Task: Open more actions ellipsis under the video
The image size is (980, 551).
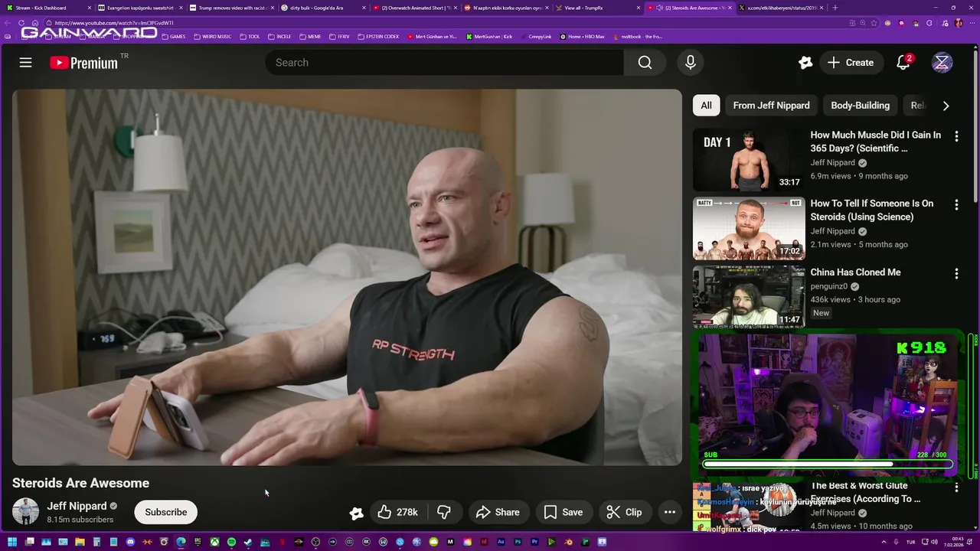Action: pyautogui.click(x=669, y=512)
